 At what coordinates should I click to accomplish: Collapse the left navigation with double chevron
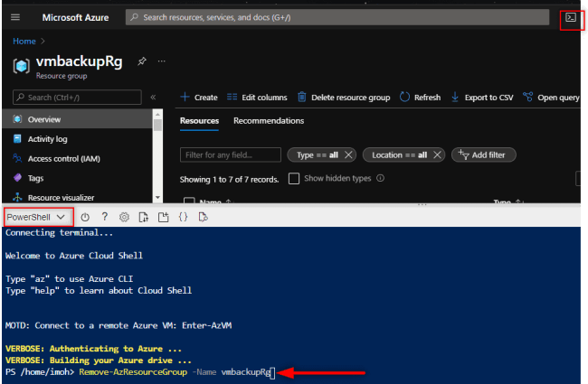pyautogui.click(x=153, y=98)
